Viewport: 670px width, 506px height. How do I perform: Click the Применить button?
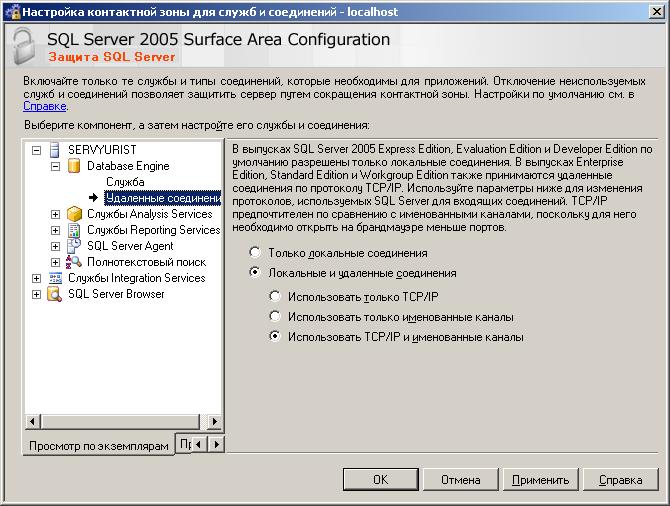point(541,480)
